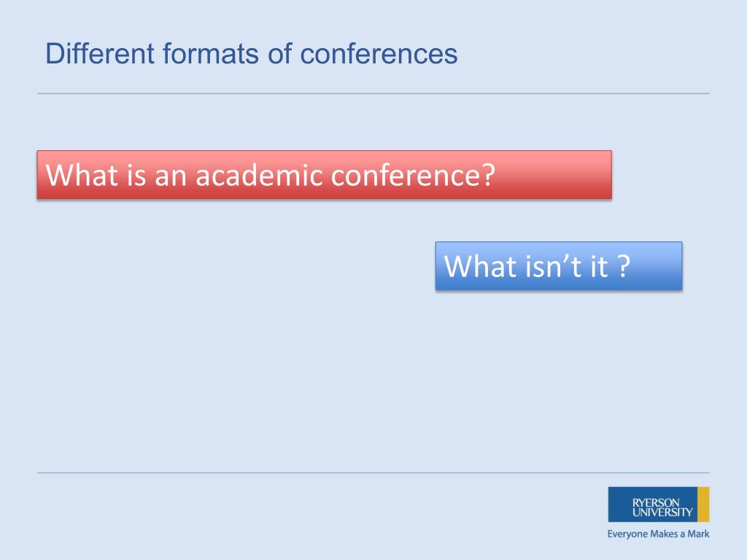Click the yellow stripe on the Ryerson logo
This screenshot has width=747, height=560.
[x=703, y=505]
